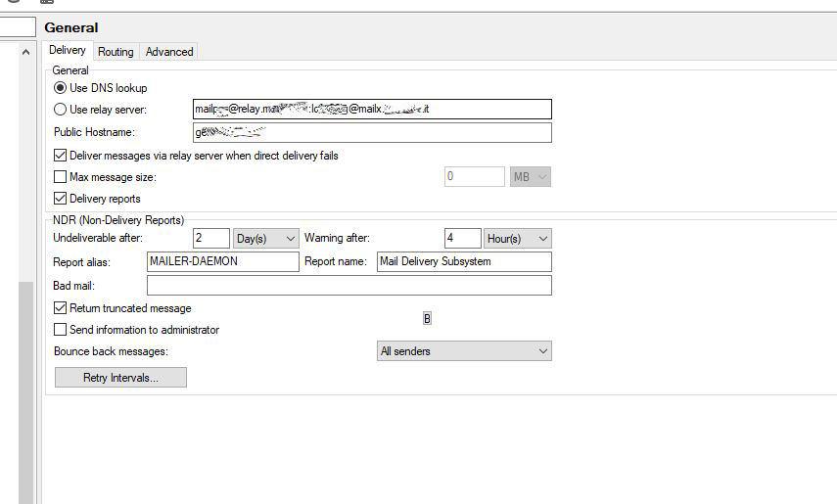
Task: Switch to the Routing tab
Action: pyautogui.click(x=116, y=52)
